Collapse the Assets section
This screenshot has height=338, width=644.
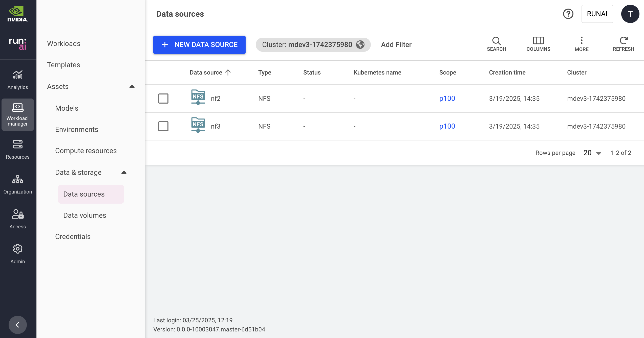[x=132, y=87]
